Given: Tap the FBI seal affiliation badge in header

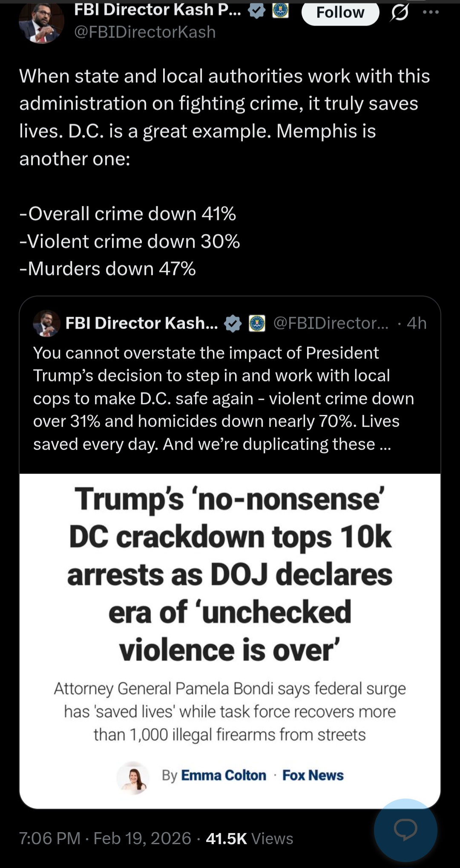Looking at the screenshot, I should click(280, 10).
